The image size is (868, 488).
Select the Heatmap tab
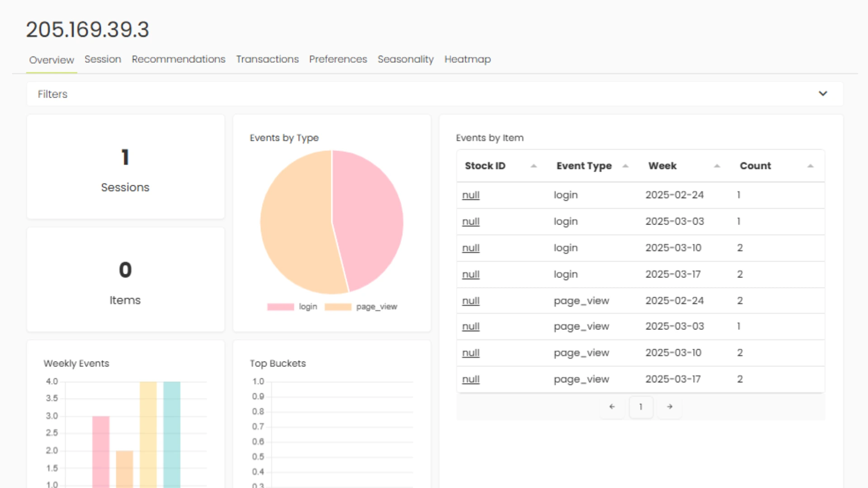point(467,59)
